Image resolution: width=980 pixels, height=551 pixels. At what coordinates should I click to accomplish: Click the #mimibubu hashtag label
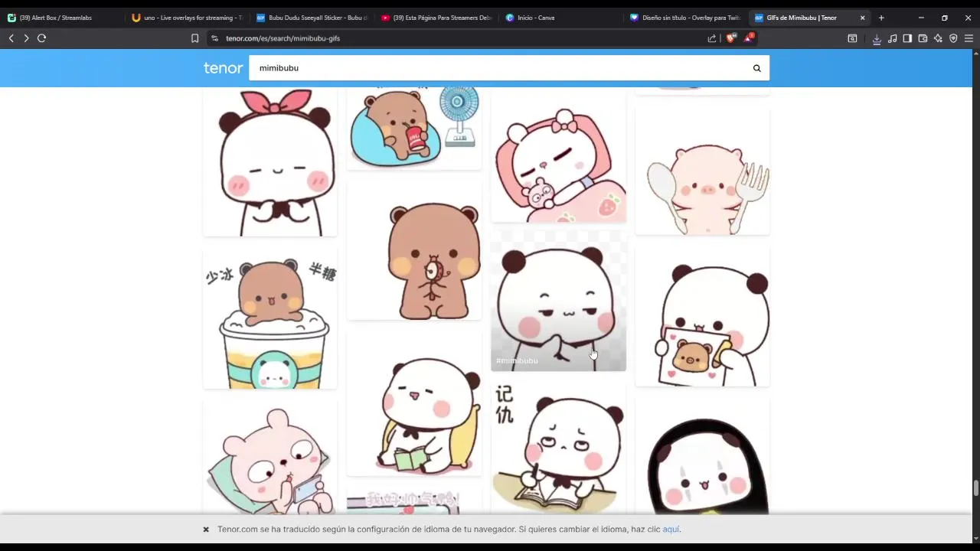tap(517, 360)
